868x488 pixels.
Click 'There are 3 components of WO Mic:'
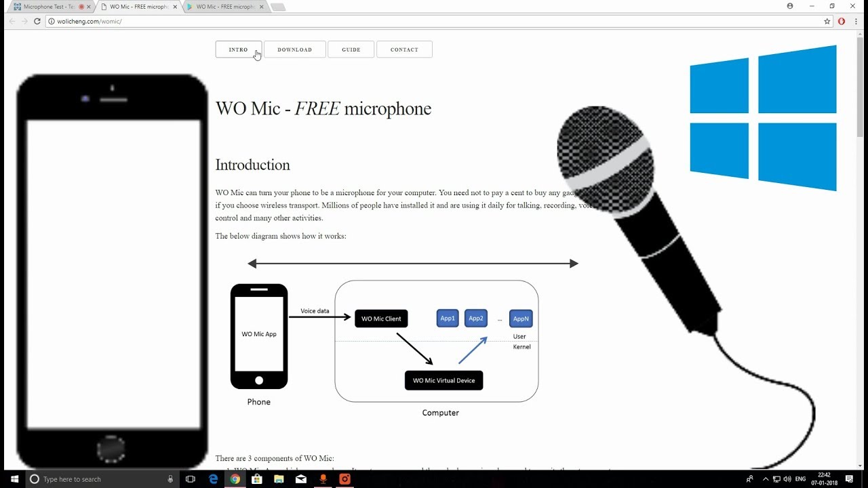[x=275, y=459]
